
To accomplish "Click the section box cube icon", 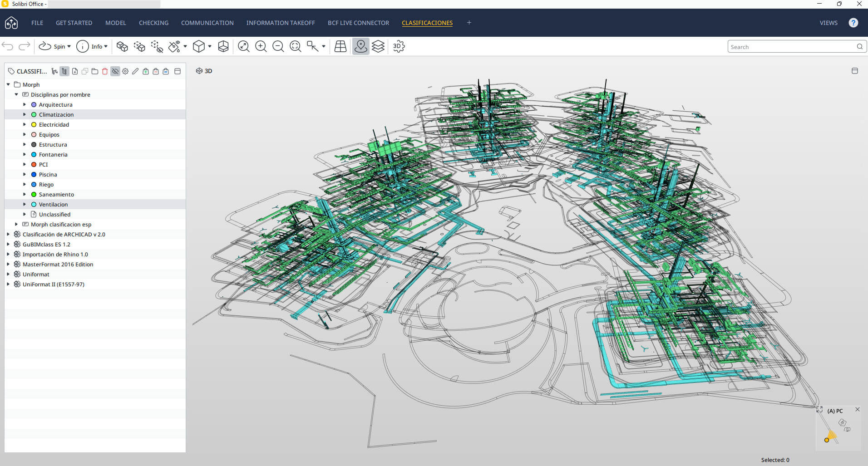I will point(223,46).
